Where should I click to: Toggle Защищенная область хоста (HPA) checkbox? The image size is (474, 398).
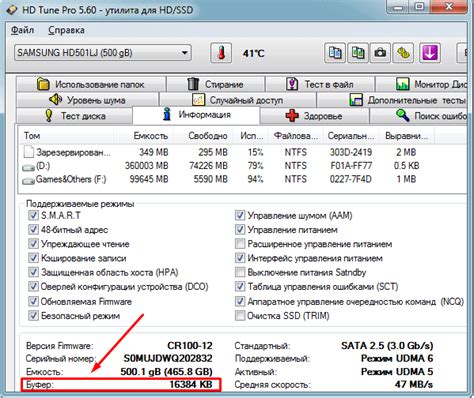[33, 272]
